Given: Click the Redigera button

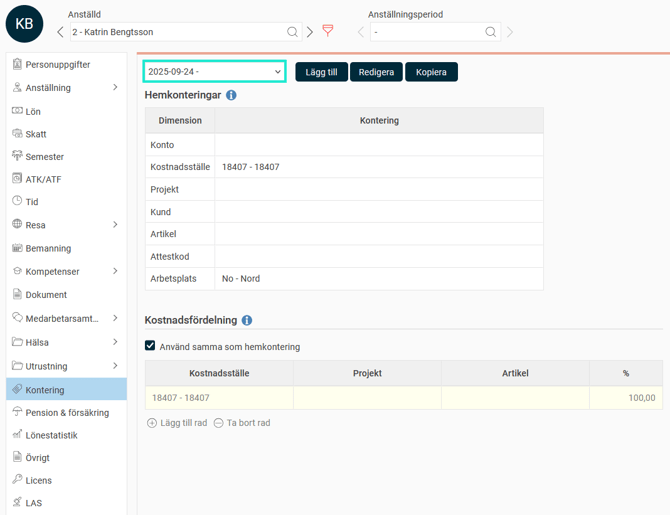Looking at the screenshot, I should (x=376, y=72).
